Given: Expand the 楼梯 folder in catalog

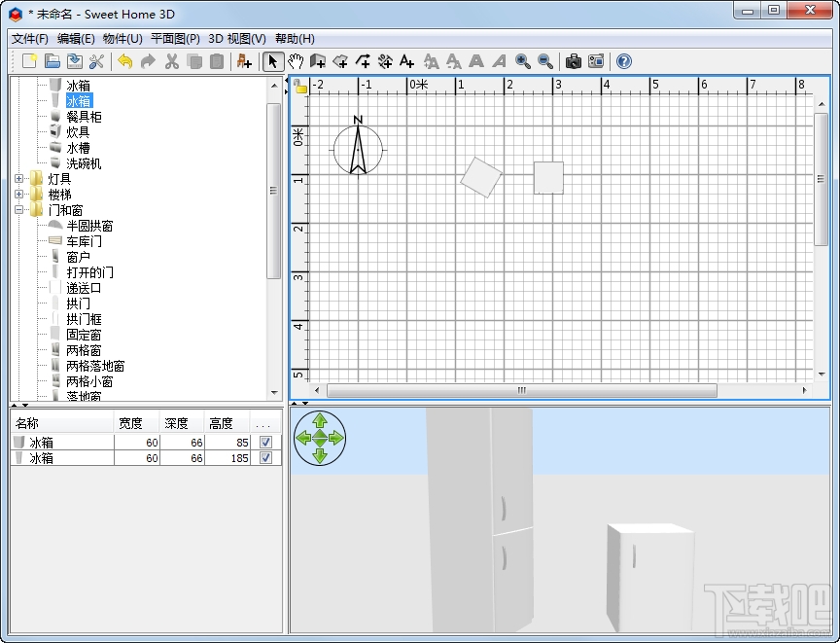Looking at the screenshot, I should click(19, 195).
